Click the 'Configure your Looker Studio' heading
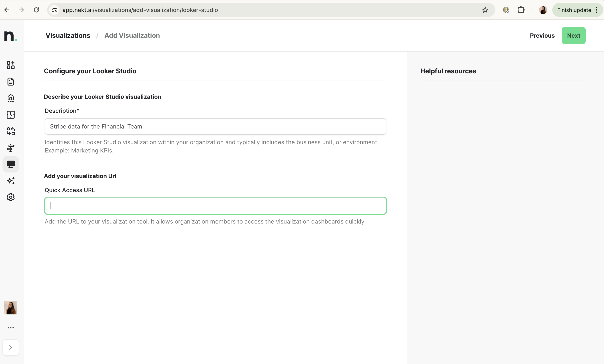 point(90,71)
